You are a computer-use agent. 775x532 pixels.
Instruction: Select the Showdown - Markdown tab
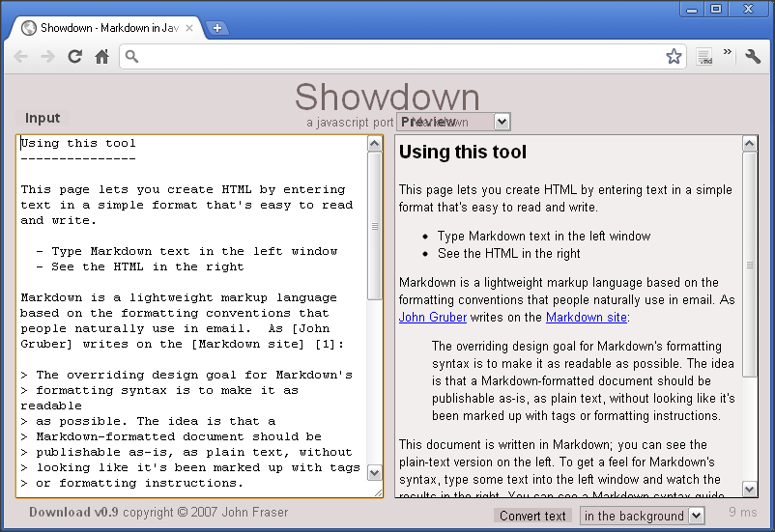[x=106, y=28]
